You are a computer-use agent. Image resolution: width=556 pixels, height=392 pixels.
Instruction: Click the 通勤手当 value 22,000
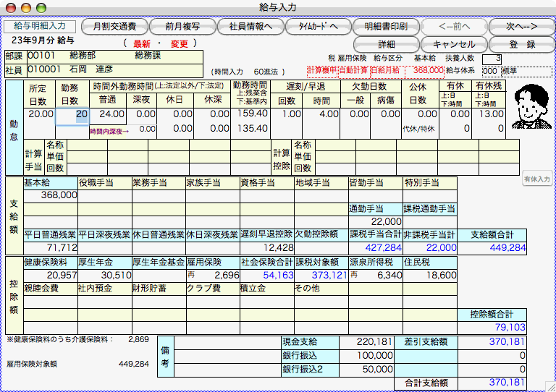375,221
